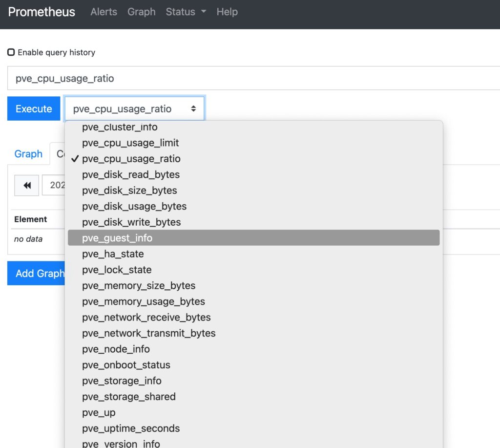Expand the Status menu in navbar
The height and width of the screenshot is (448, 500).
[186, 12]
